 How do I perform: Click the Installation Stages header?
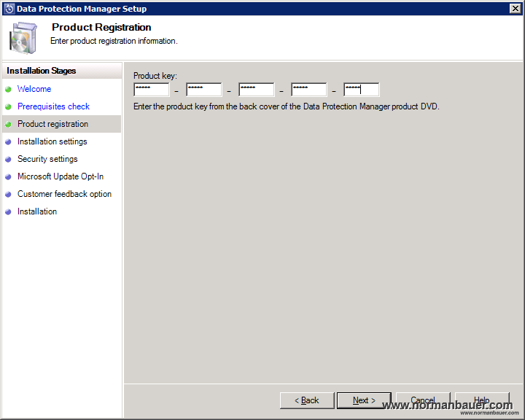41,71
